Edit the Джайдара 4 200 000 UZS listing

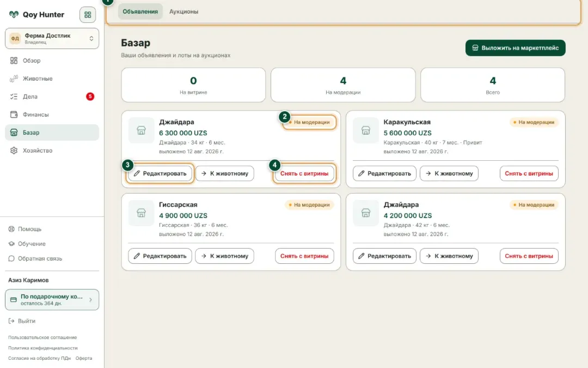click(384, 256)
